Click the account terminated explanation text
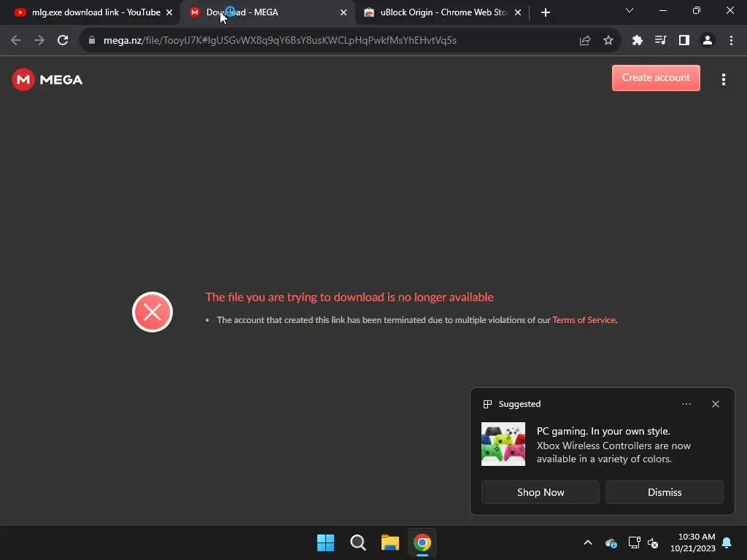Viewport: 747px width, 560px height. [417, 320]
